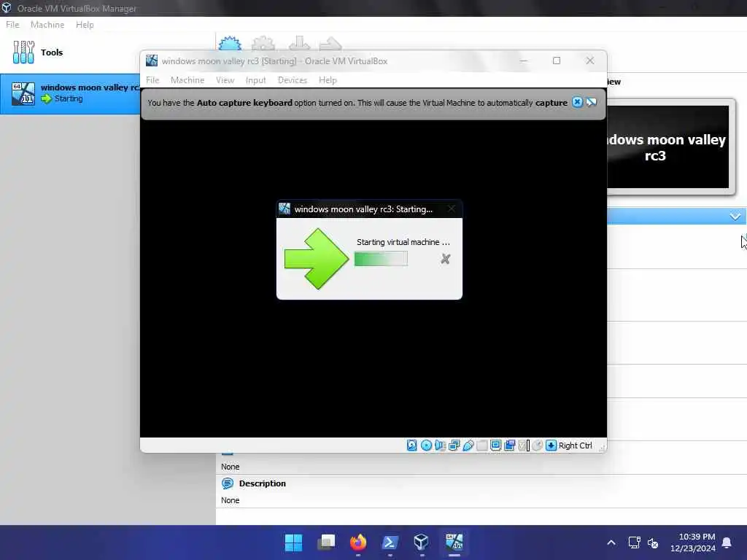This screenshot has width=747, height=560.
Task: Click the mouse integration indicator in status bar
Action: tap(538, 446)
